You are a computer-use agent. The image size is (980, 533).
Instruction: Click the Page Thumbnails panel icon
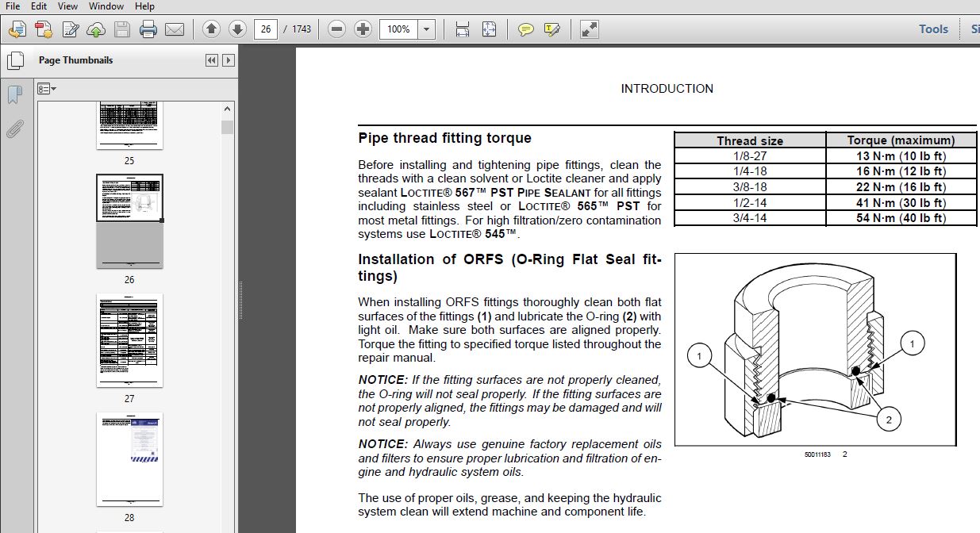coord(14,60)
